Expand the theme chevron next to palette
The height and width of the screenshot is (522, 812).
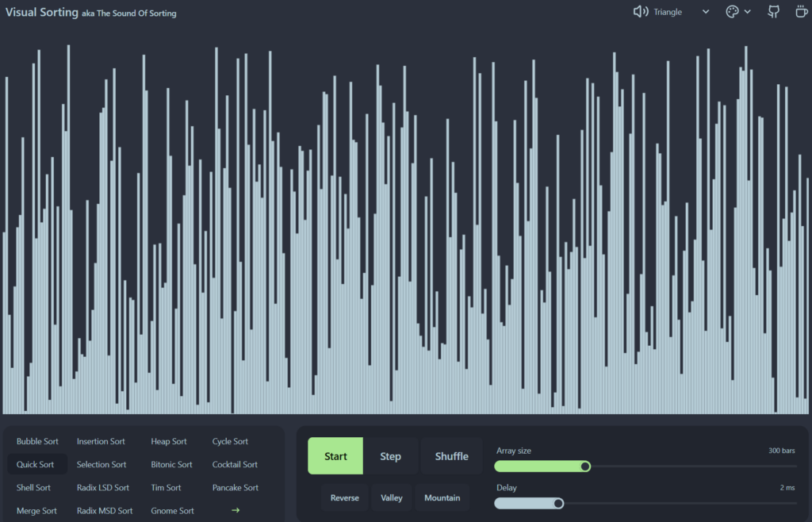click(x=747, y=12)
